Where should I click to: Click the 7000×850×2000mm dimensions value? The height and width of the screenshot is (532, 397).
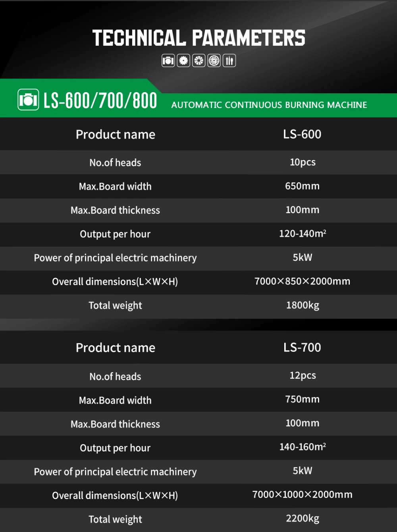coord(302,281)
